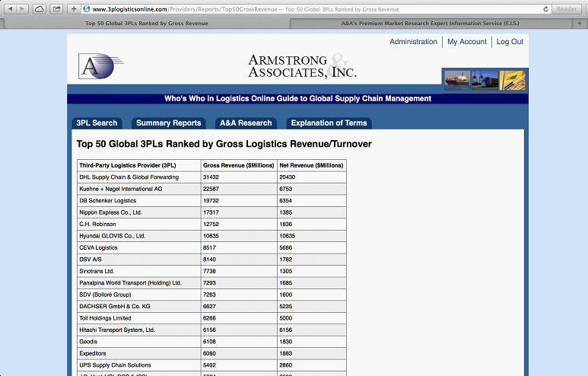Select Hyundai GLOVIS Co., Ltd. row
Screen dimensions: 588x376
coord(211,236)
